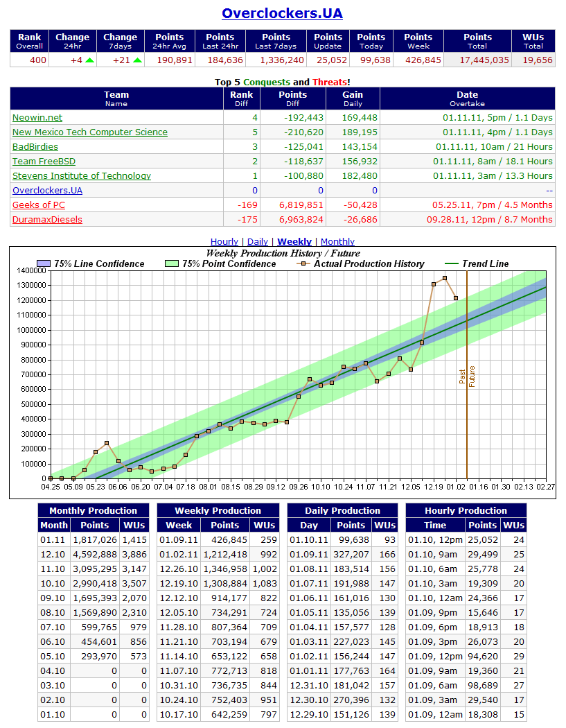Open the BadBirdies team link

pyautogui.click(x=35, y=147)
